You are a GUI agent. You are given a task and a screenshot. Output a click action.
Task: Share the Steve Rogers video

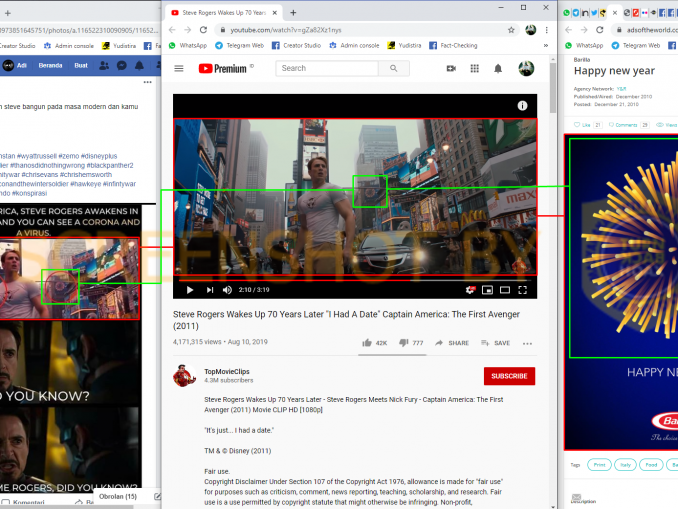pyautogui.click(x=452, y=343)
